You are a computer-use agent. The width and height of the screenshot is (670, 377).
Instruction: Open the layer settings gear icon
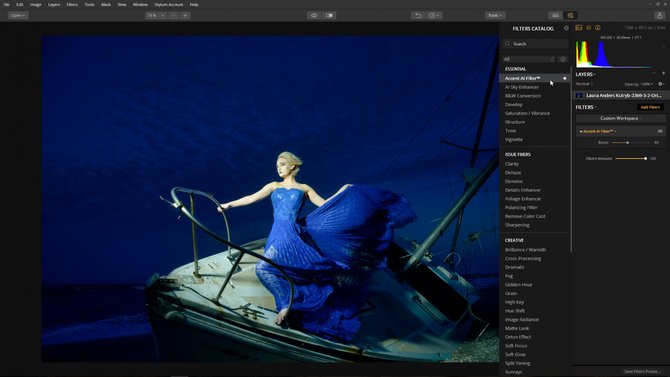pos(661,84)
